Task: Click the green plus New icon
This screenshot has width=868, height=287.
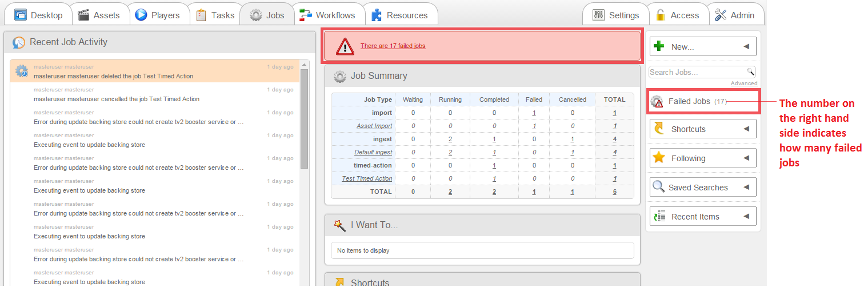Action: click(659, 46)
